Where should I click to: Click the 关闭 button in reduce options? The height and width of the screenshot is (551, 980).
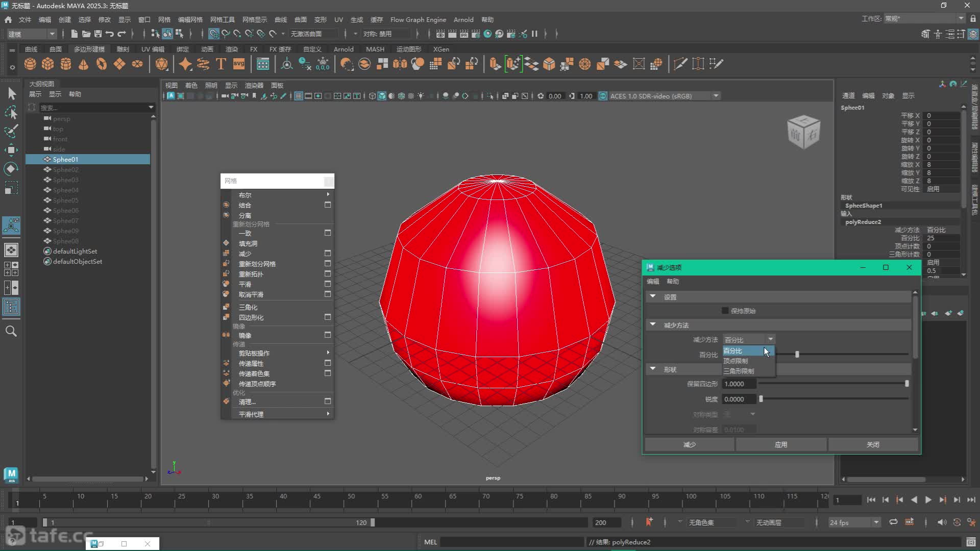click(873, 444)
